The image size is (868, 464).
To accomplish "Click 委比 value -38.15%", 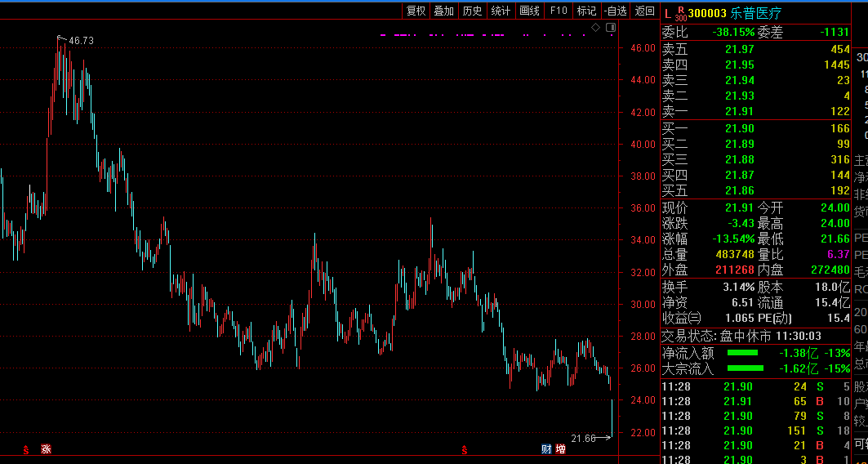I will (x=733, y=32).
